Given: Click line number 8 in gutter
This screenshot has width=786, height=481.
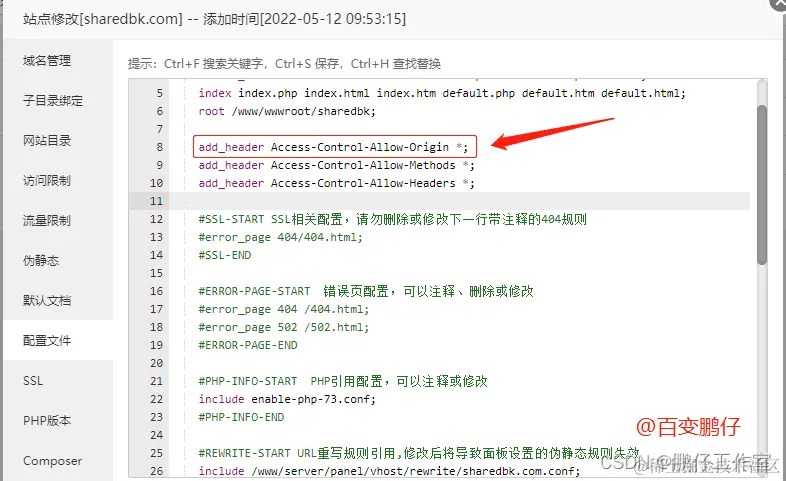Looking at the screenshot, I should point(159,147).
